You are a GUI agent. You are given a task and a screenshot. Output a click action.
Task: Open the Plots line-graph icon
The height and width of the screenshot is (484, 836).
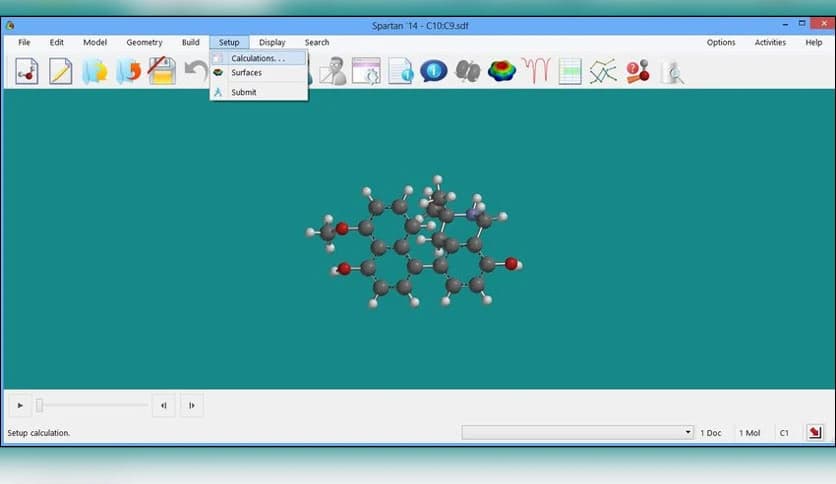(x=603, y=71)
